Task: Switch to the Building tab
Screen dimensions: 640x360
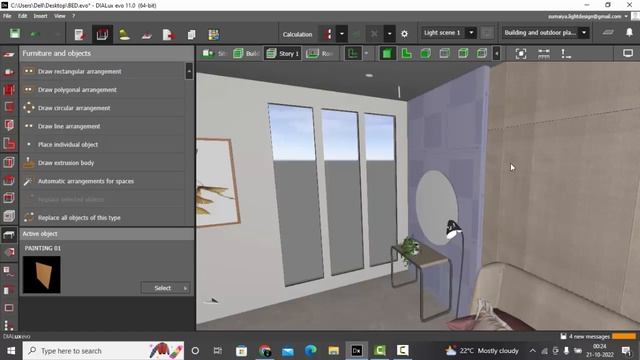Action: (x=246, y=53)
